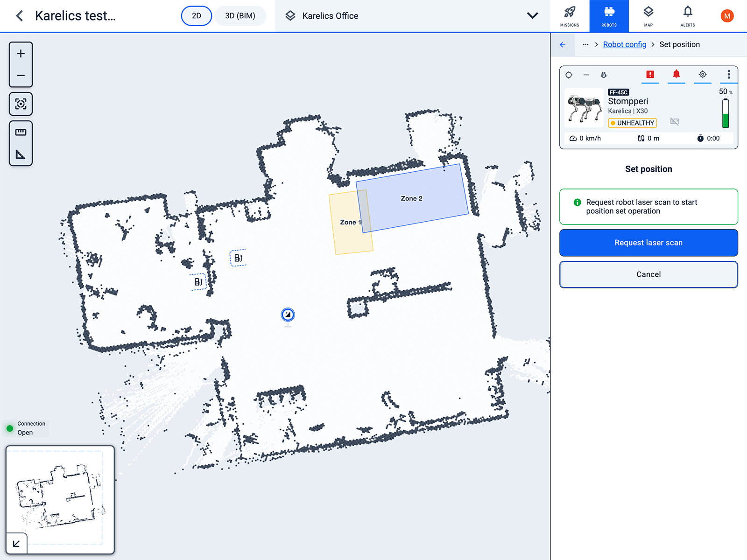The height and width of the screenshot is (560, 747).
Task: Click the red error alert icon
Action: click(x=650, y=75)
